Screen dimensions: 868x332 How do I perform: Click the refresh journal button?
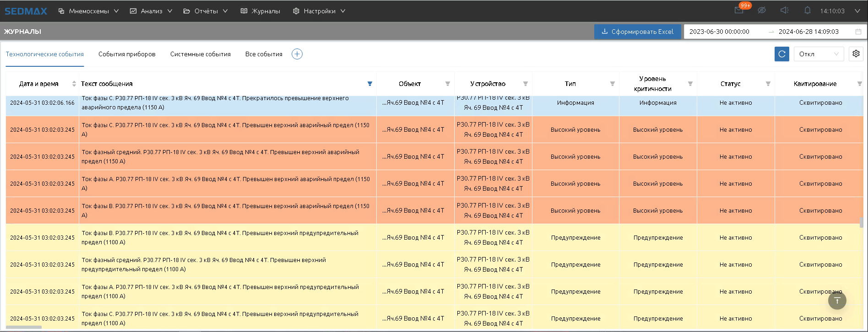pos(781,54)
